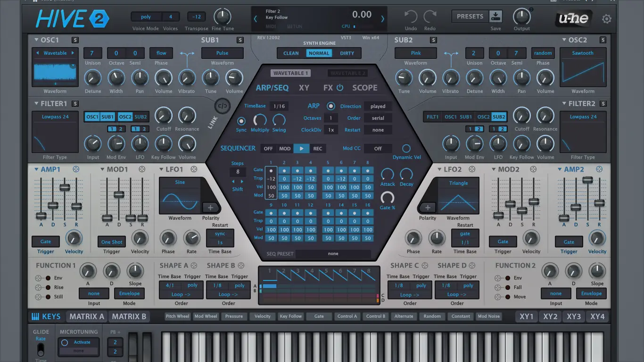Image resolution: width=644 pixels, height=362 pixels.
Task: Toggle FILT1 input routing on Filter2
Action: pos(432,117)
